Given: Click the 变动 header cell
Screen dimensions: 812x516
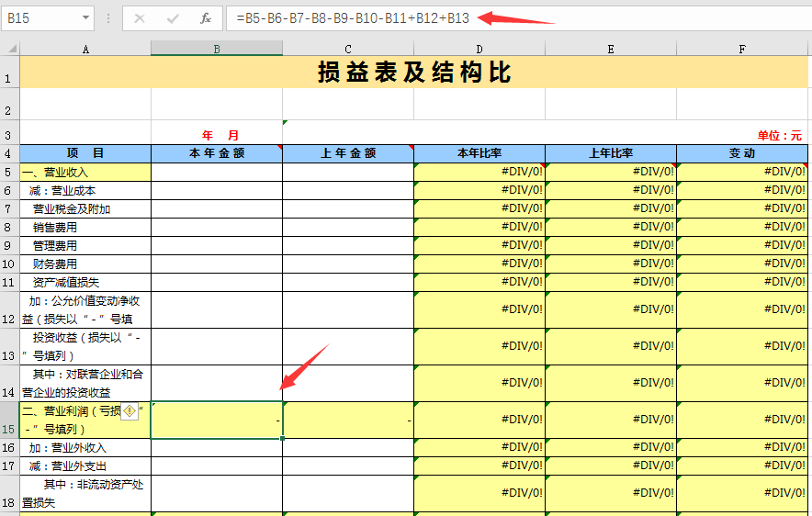Looking at the screenshot, I should click(x=742, y=153).
